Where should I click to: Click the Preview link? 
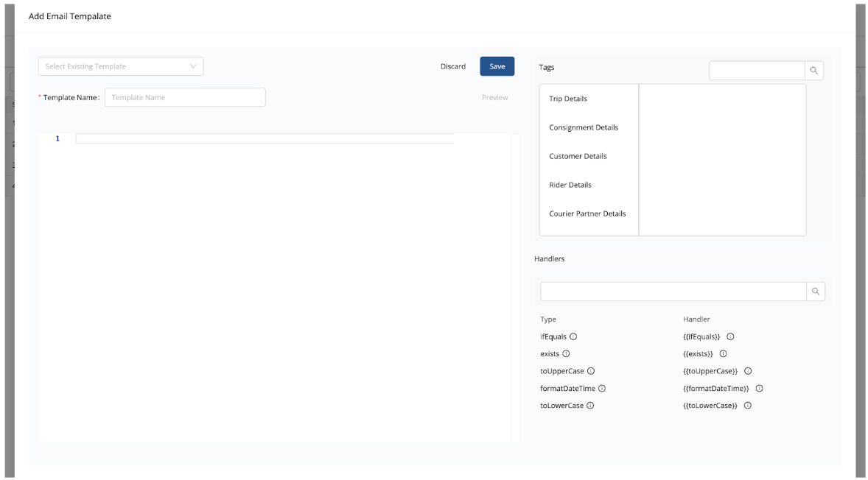[x=494, y=97]
